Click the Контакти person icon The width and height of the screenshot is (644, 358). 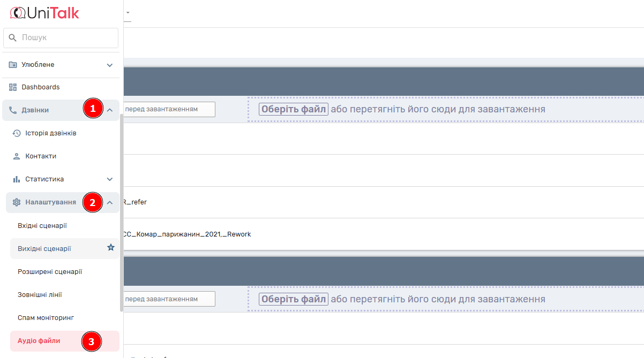pyautogui.click(x=17, y=156)
